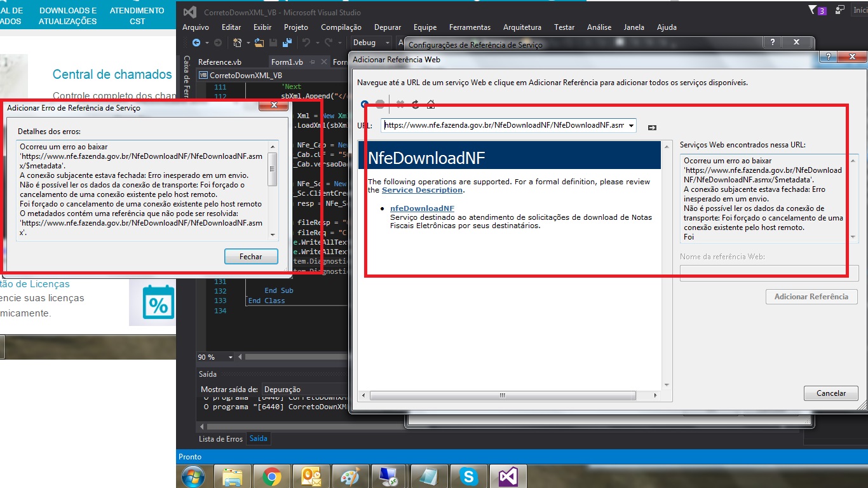Click the New Project icon in Visual Studio toolbar
The image size is (868, 488).
pyautogui.click(x=237, y=43)
